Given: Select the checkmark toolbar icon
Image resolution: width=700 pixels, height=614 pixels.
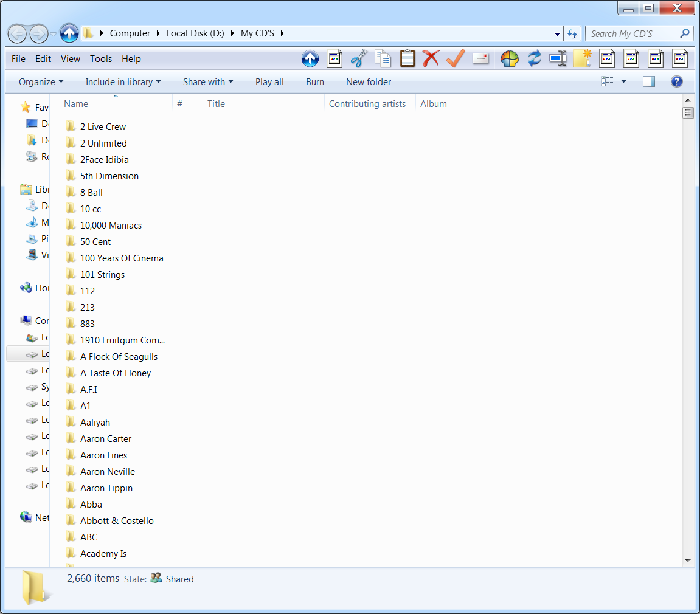Looking at the screenshot, I should pyautogui.click(x=455, y=58).
